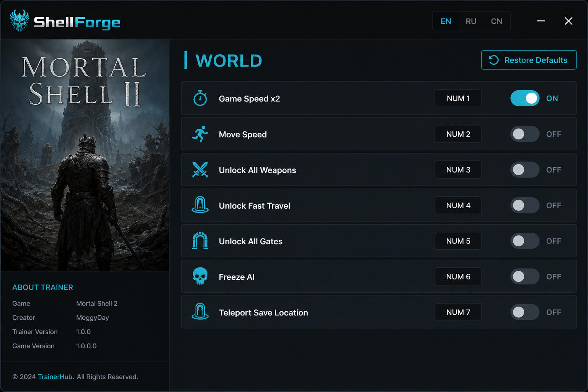
Task: Click the skull icon beside Freeze AI
Action: click(200, 276)
